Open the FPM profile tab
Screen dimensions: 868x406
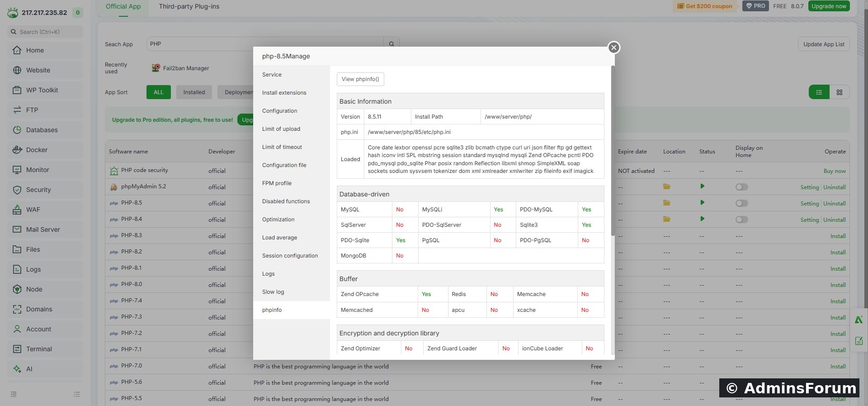coord(292,183)
